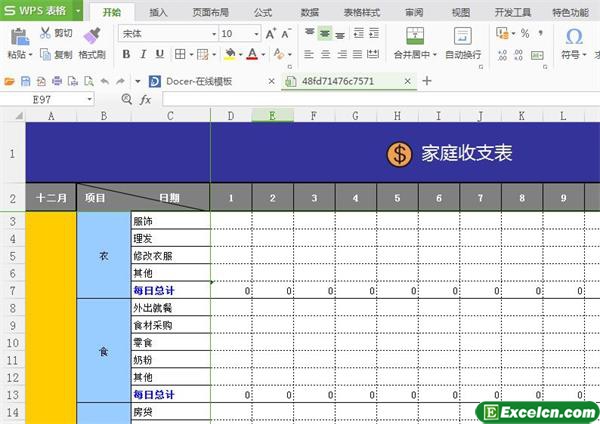Toggle italic formatting
The image size is (600, 424).
(x=143, y=54)
